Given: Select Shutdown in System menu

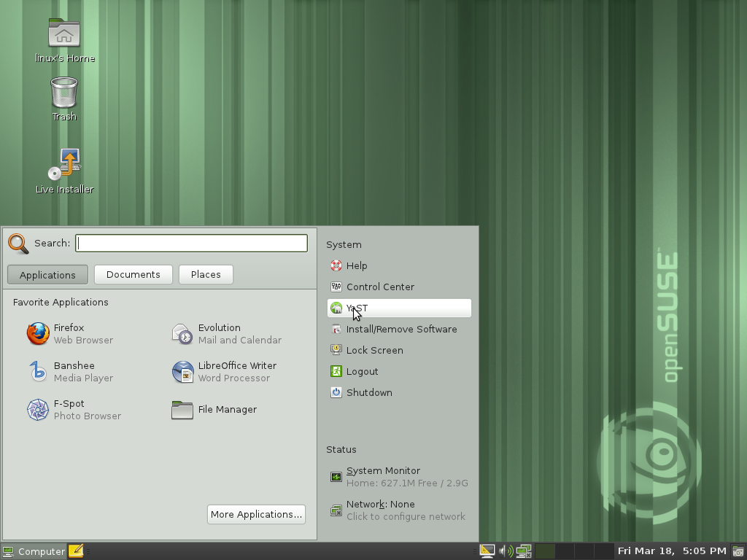Looking at the screenshot, I should click(368, 393).
